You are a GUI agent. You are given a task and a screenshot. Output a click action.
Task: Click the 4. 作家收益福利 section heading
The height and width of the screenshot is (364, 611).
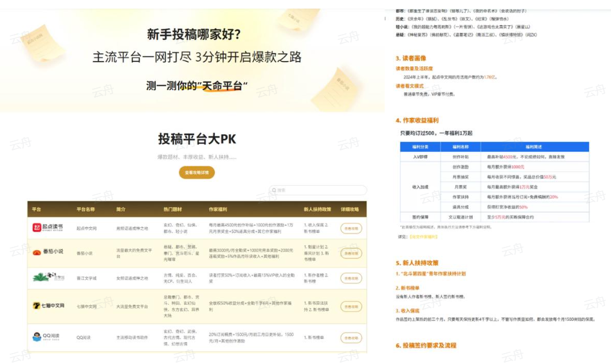coord(417,120)
